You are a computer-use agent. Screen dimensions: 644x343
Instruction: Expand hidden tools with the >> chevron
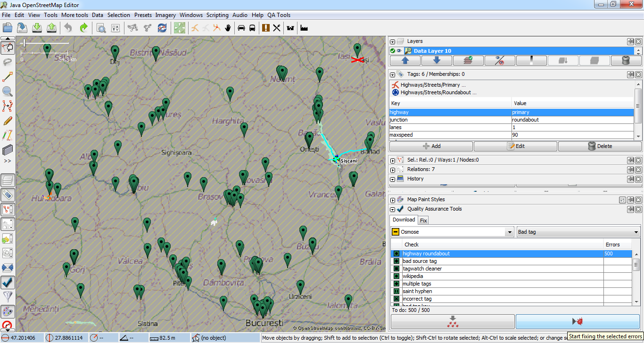coord(8,161)
